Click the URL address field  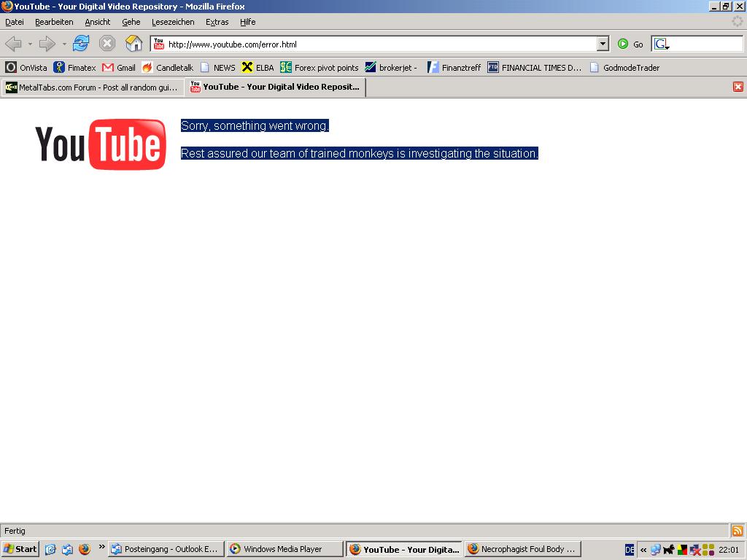click(x=380, y=44)
